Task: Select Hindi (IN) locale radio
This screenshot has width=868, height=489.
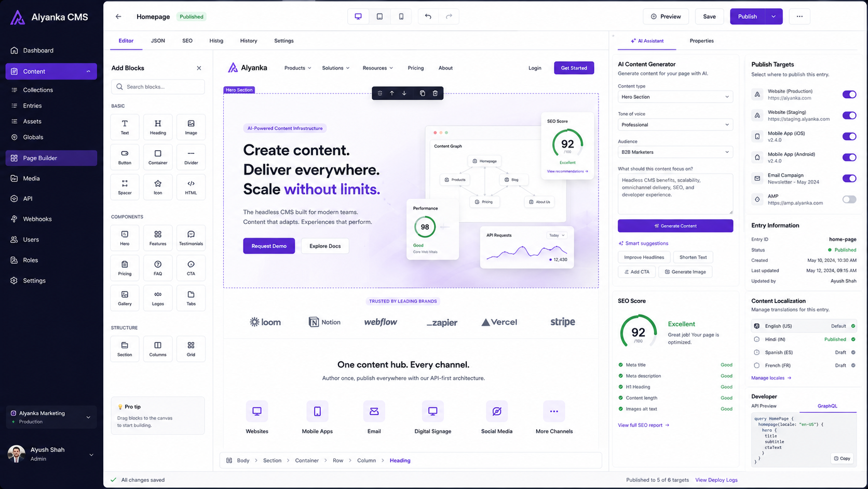Action: pos(756,339)
